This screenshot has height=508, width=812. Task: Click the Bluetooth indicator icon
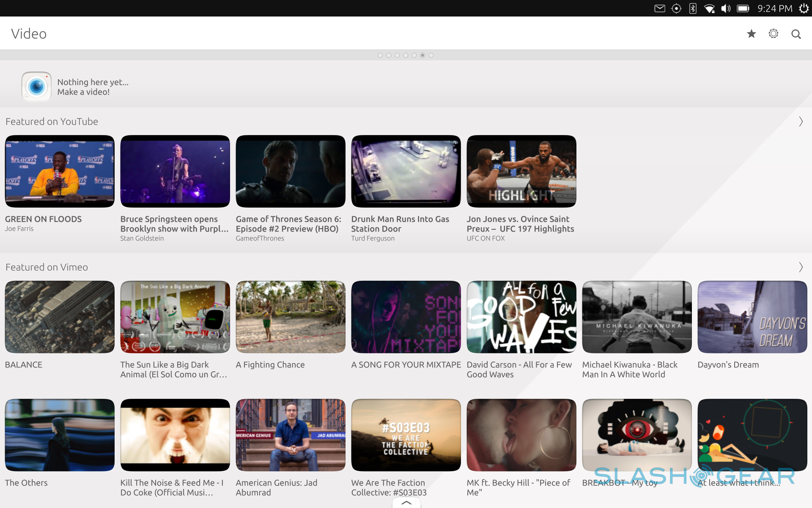tap(693, 8)
